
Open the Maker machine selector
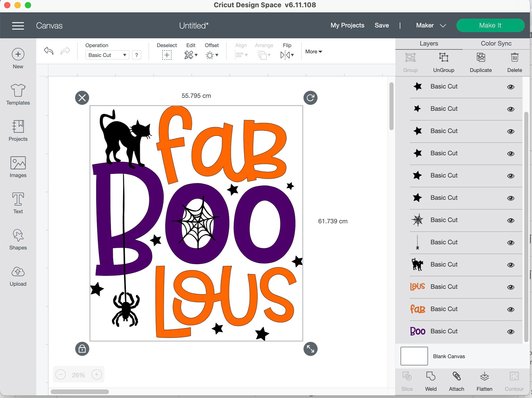[x=431, y=25]
